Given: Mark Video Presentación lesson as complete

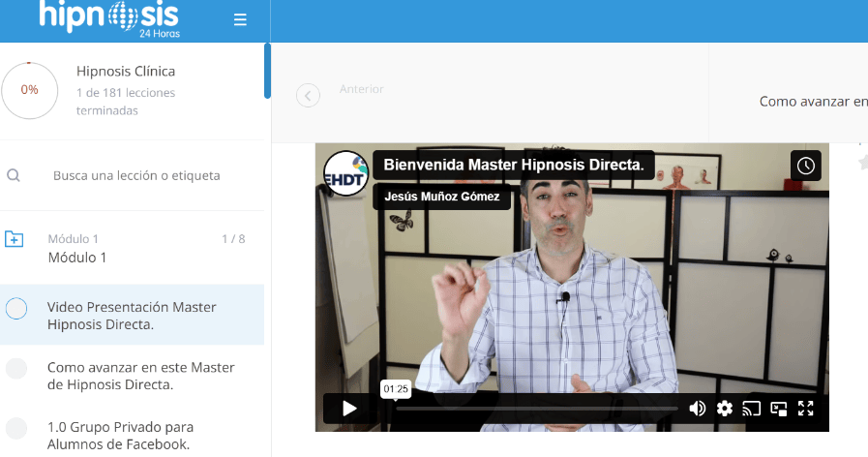Looking at the screenshot, I should point(16,309).
